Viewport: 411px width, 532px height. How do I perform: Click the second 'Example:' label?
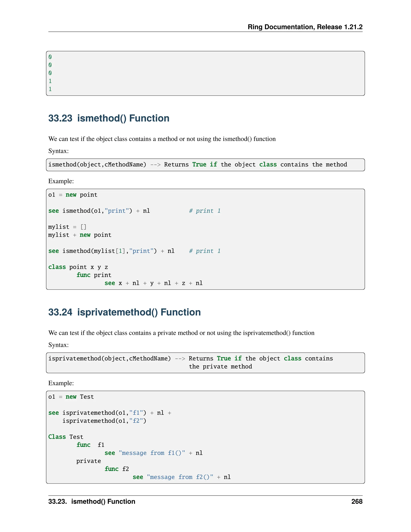pos(61,383)
